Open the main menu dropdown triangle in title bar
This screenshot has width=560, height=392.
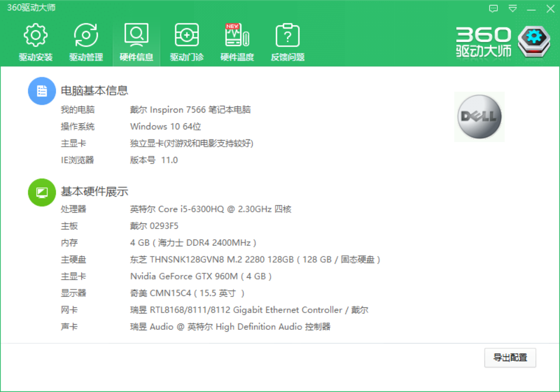[513, 8]
